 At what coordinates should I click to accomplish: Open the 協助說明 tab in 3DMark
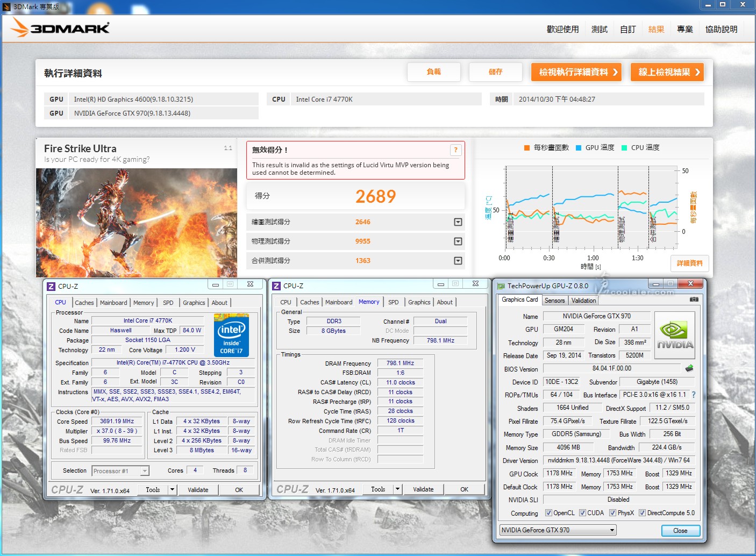[x=722, y=29]
